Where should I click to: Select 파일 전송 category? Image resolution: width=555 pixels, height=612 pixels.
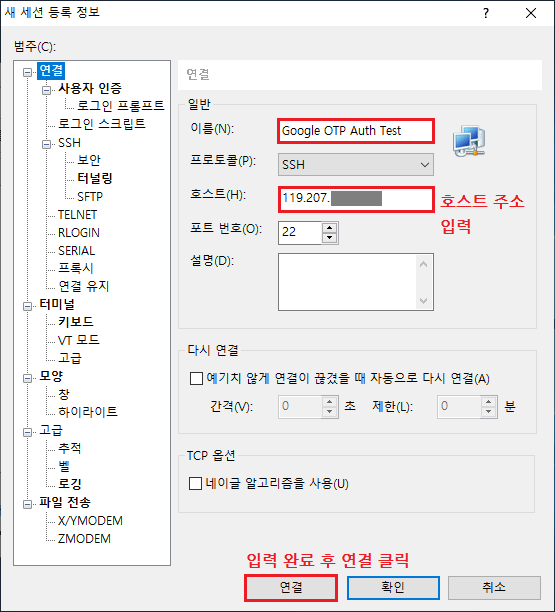pos(65,502)
